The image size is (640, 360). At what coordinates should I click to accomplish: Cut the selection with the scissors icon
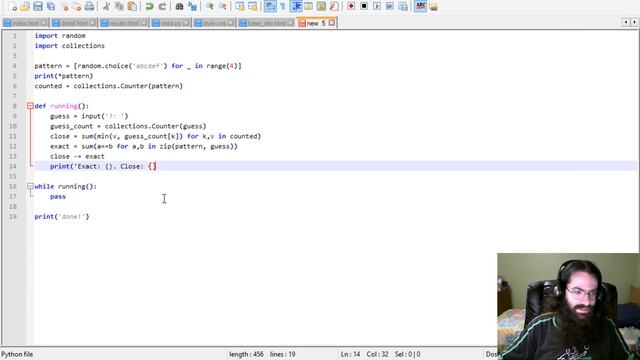(x=106, y=6)
